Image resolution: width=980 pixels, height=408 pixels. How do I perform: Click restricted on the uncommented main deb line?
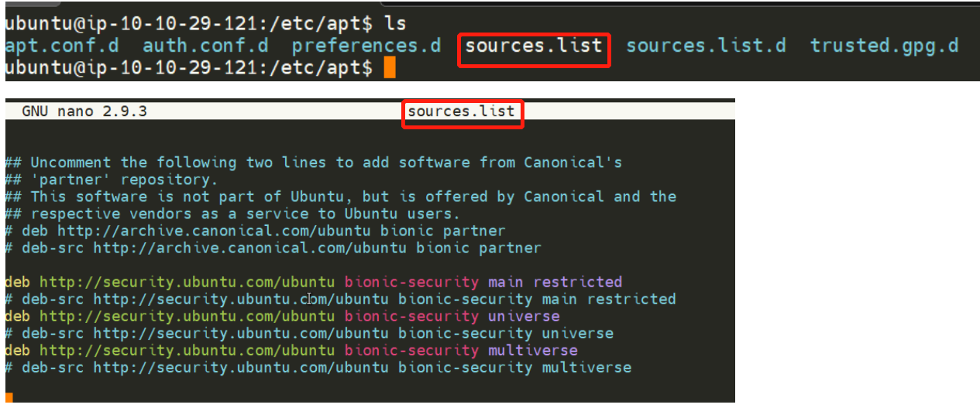[578, 282]
